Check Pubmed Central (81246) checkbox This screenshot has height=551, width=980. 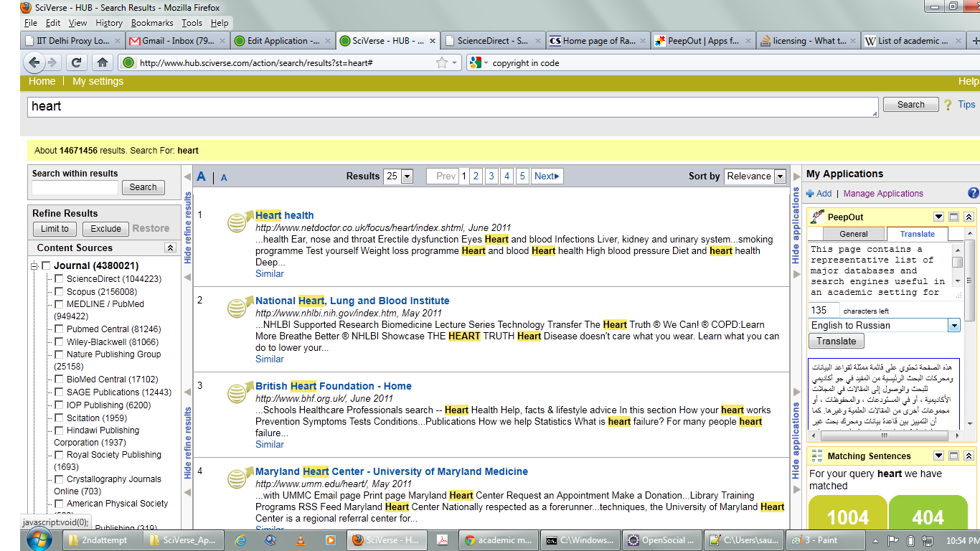[59, 329]
